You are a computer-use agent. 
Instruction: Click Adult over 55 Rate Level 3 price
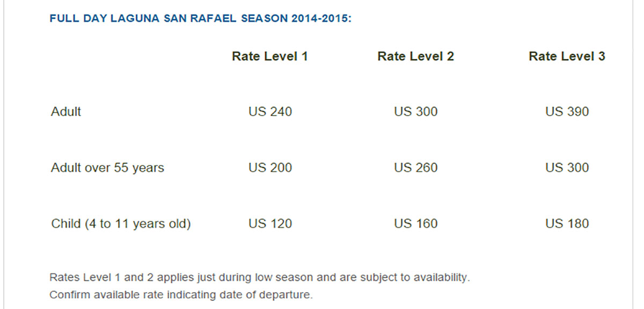[567, 168]
